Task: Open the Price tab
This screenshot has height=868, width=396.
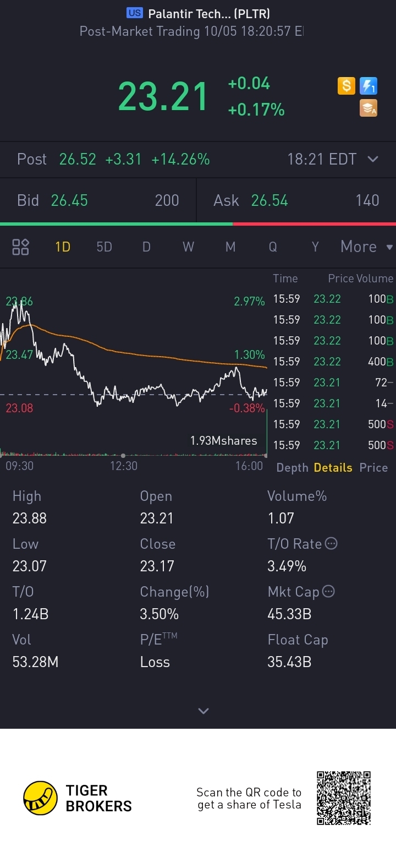Action: click(373, 468)
